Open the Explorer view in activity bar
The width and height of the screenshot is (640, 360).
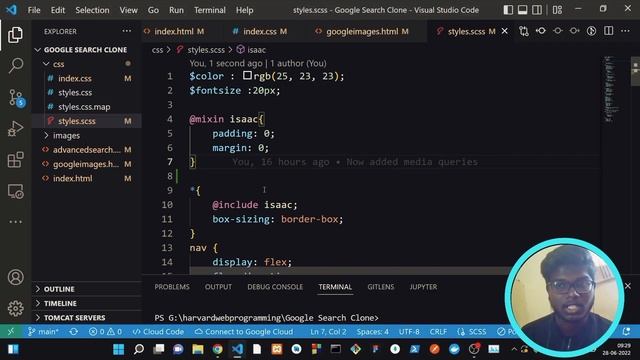tap(15, 35)
